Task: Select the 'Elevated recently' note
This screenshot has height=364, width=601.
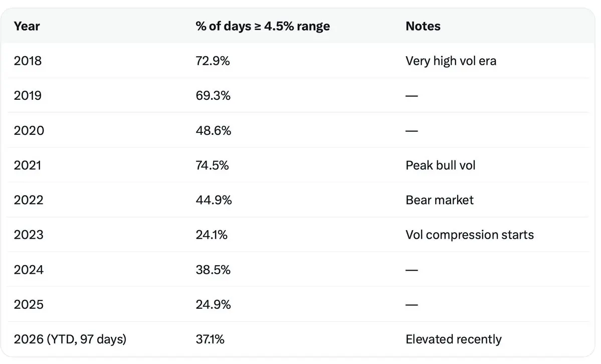Action: click(x=453, y=339)
